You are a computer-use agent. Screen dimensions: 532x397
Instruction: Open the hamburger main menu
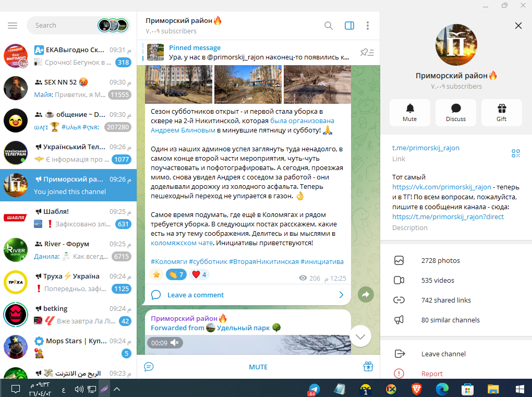[x=13, y=26]
